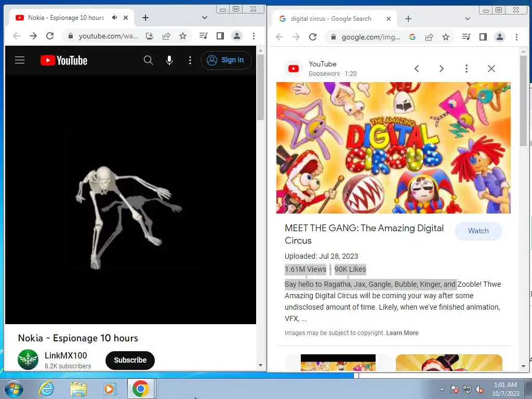Image resolution: width=532 pixels, height=399 pixels.
Task: Close the Google image preview panel
Action: click(x=491, y=69)
